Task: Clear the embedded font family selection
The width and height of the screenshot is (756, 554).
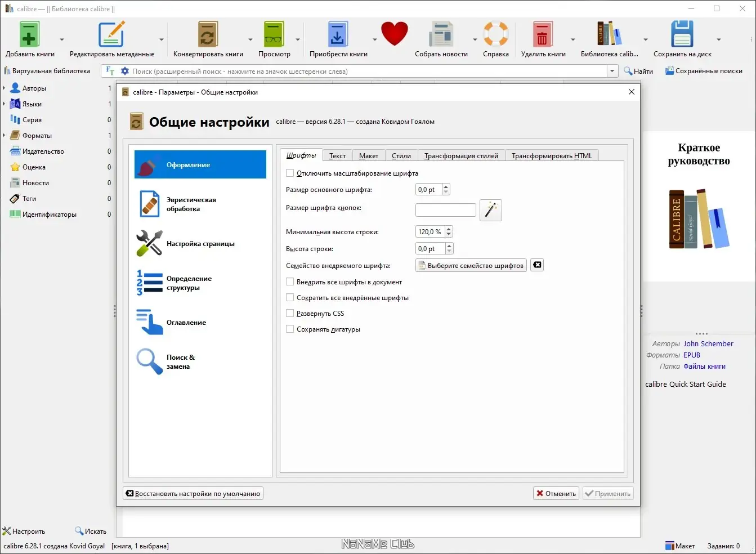Action: 538,265
